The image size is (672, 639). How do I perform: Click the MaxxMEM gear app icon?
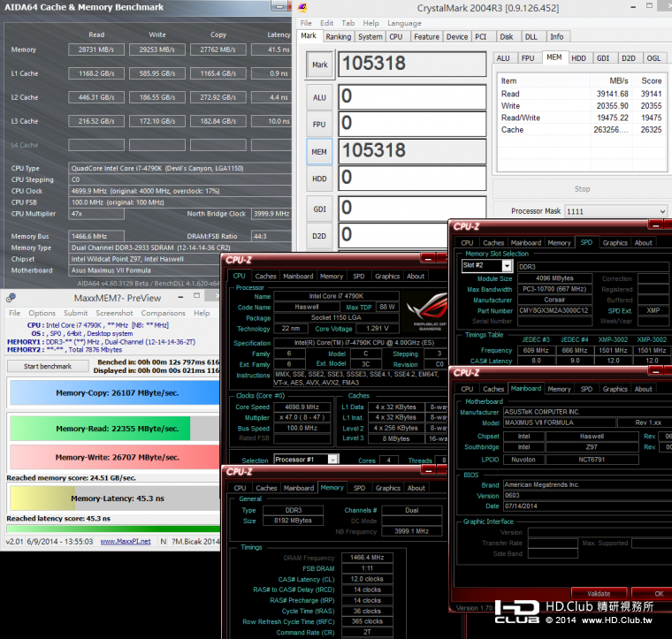coord(11,298)
